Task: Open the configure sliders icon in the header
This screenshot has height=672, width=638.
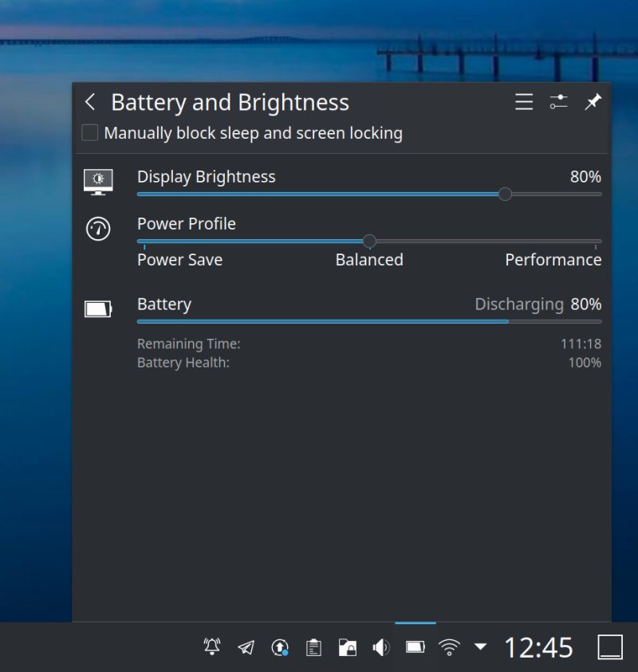Action: point(558,102)
